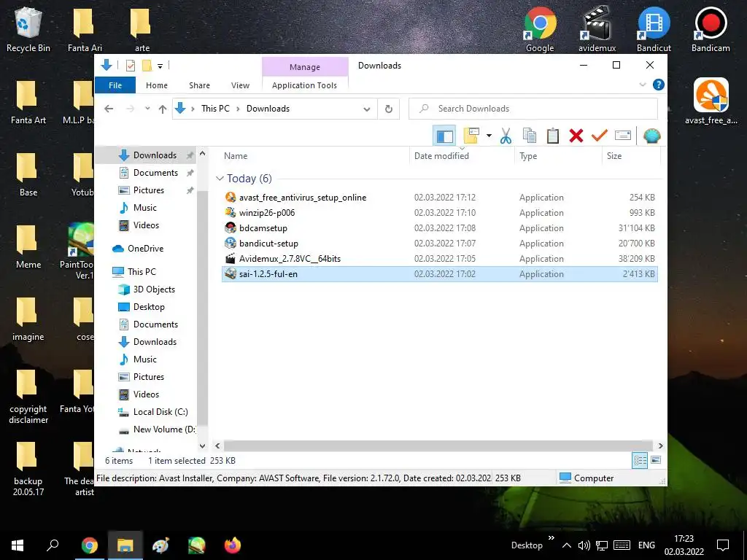This screenshot has height=560, width=747.
Task: Click This PC in address bar
Action: point(215,109)
